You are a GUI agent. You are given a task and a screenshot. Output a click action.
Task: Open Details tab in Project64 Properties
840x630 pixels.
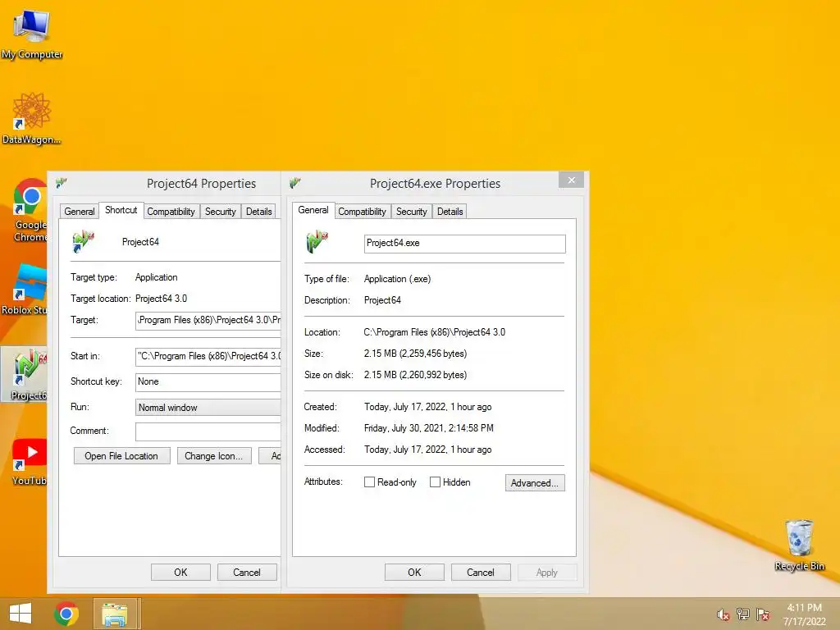click(x=258, y=212)
